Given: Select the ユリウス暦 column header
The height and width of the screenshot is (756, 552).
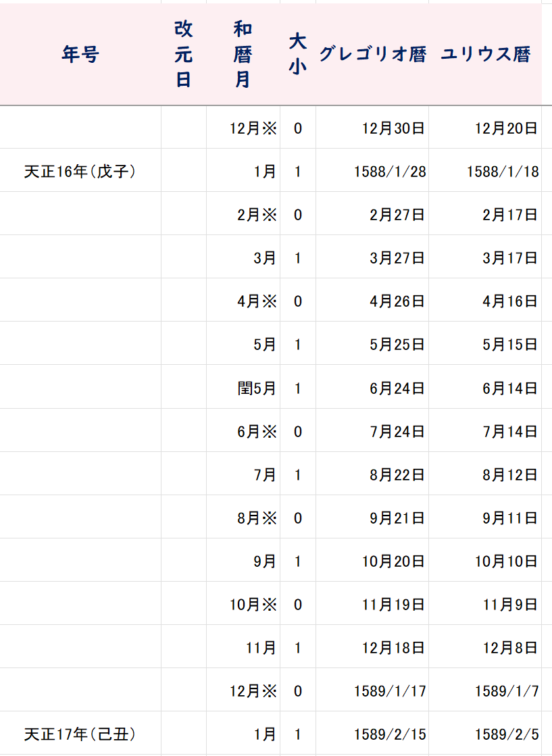Looking at the screenshot, I should click(x=485, y=54).
